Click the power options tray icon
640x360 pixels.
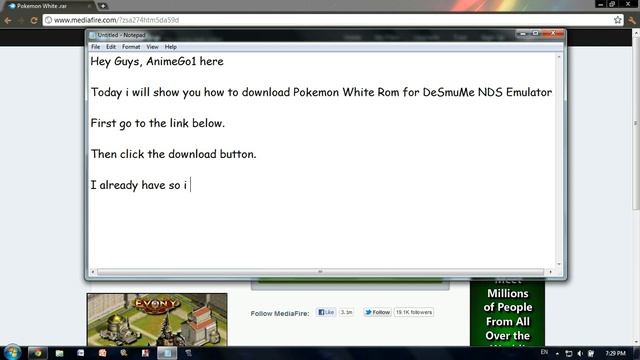point(591,353)
